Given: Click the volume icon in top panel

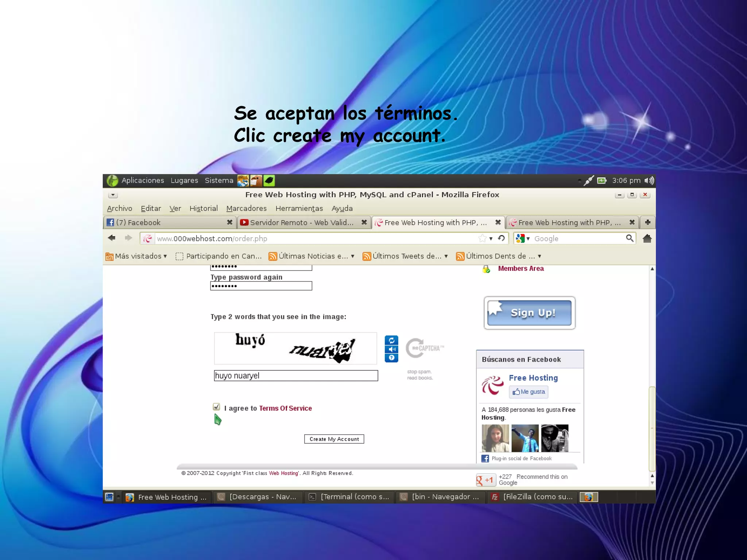Looking at the screenshot, I should coord(649,180).
